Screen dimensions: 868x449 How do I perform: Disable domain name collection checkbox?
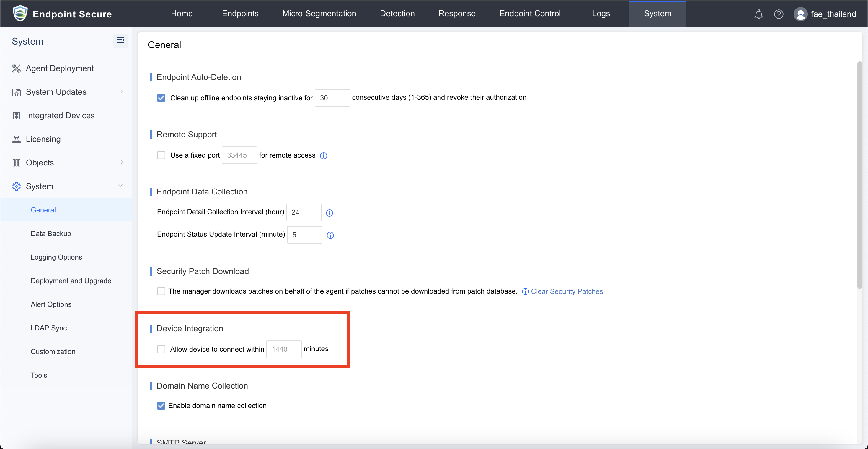[x=161, y=406]
